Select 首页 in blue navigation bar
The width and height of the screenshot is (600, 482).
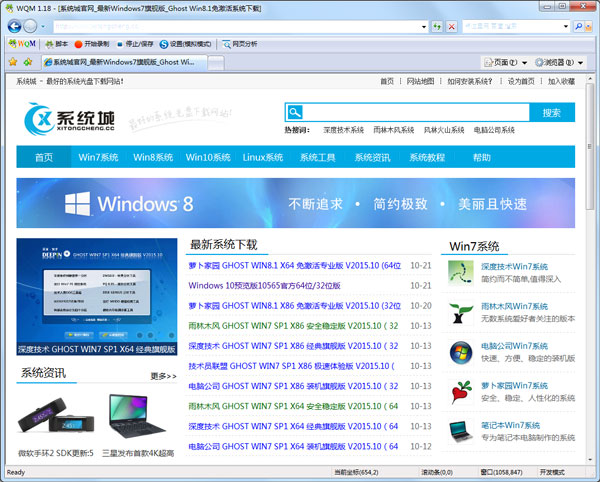(44, 157)
